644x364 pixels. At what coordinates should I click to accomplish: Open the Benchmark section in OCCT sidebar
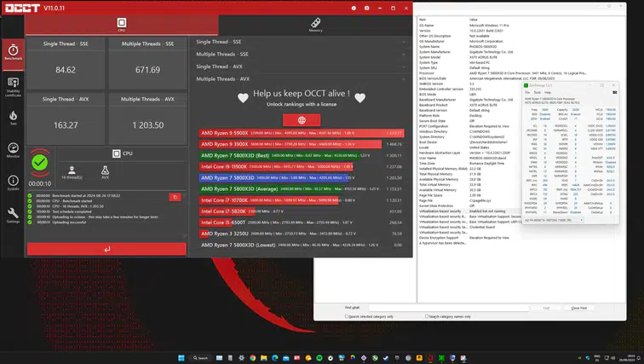coord(13,53)
